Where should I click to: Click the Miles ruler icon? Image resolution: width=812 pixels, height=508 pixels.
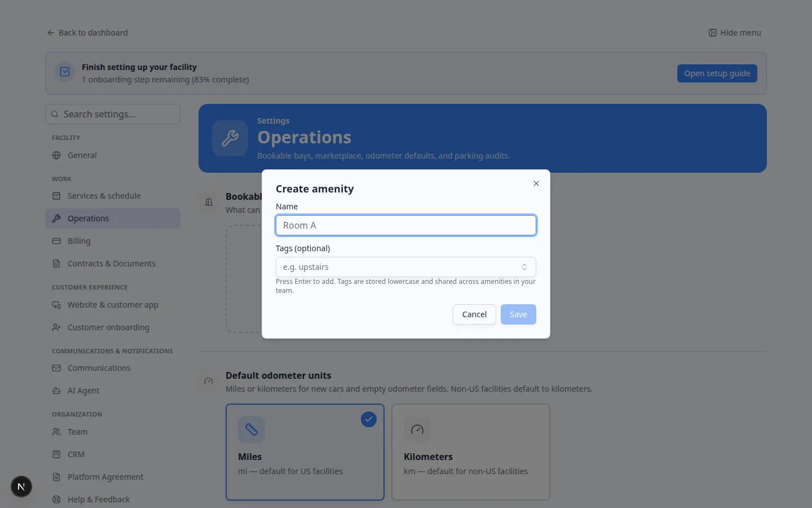(251, 430)
